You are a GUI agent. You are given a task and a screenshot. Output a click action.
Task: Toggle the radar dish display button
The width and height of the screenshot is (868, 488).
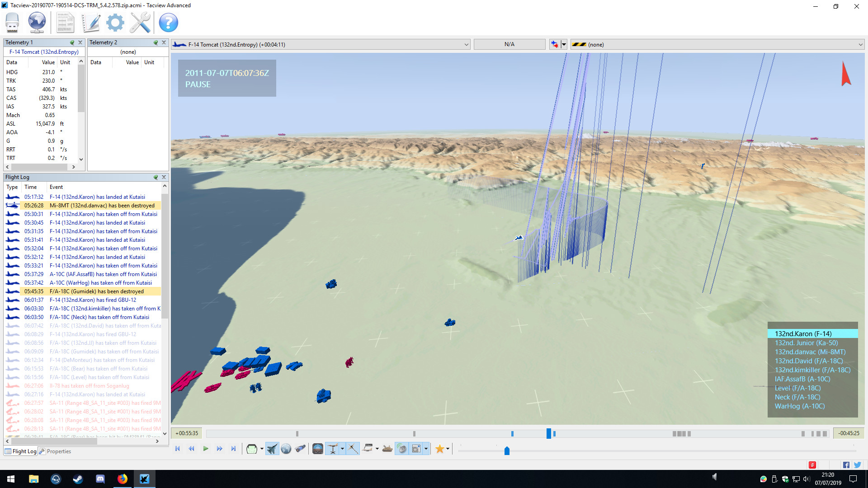click(x=401, y=449)
